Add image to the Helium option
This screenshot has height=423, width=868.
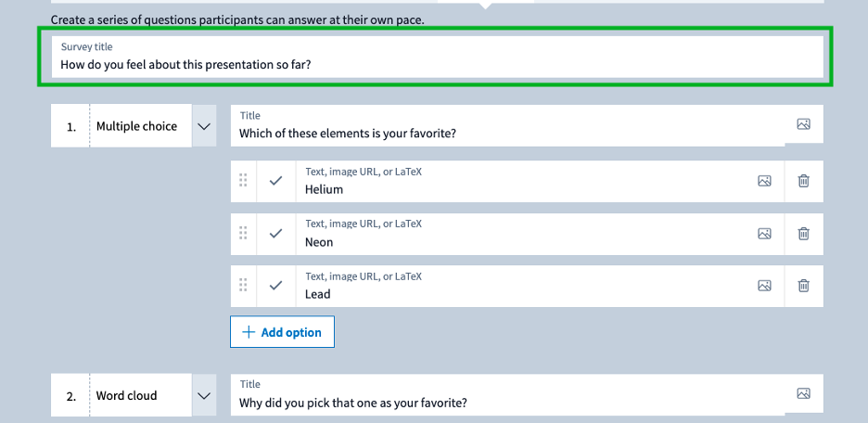(x=764, y=181)
